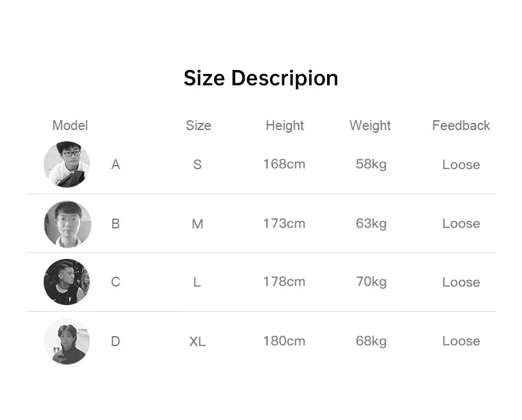Click the Feedback column header

[461, 125]
